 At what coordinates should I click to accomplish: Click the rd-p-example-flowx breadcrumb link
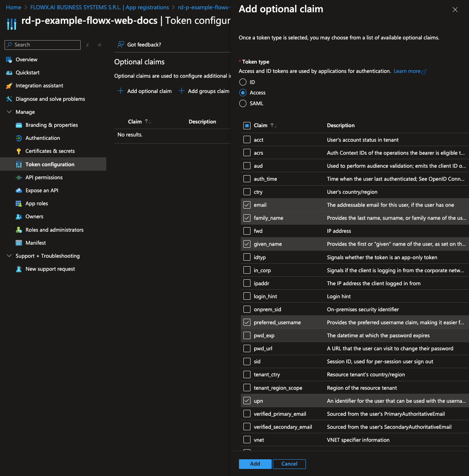(x=204, y=7)
